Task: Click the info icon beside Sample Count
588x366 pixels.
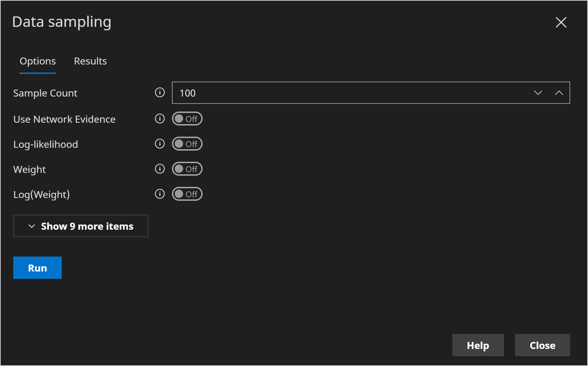Action: coord(159,93)
